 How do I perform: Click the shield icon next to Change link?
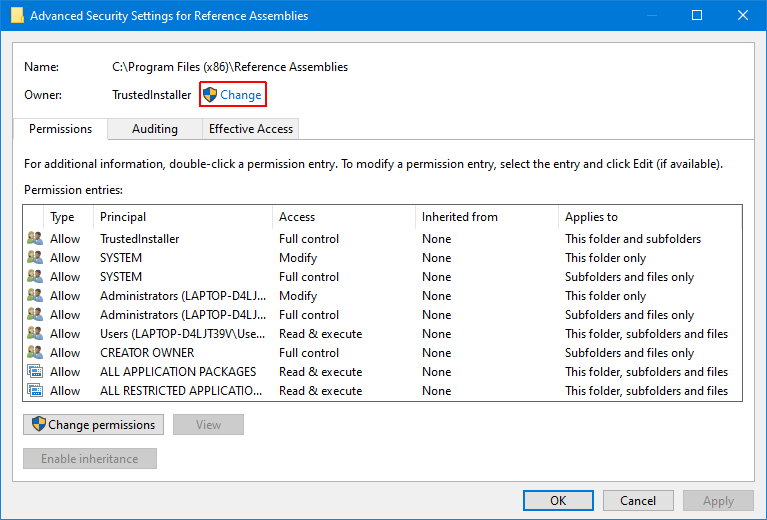210,95
